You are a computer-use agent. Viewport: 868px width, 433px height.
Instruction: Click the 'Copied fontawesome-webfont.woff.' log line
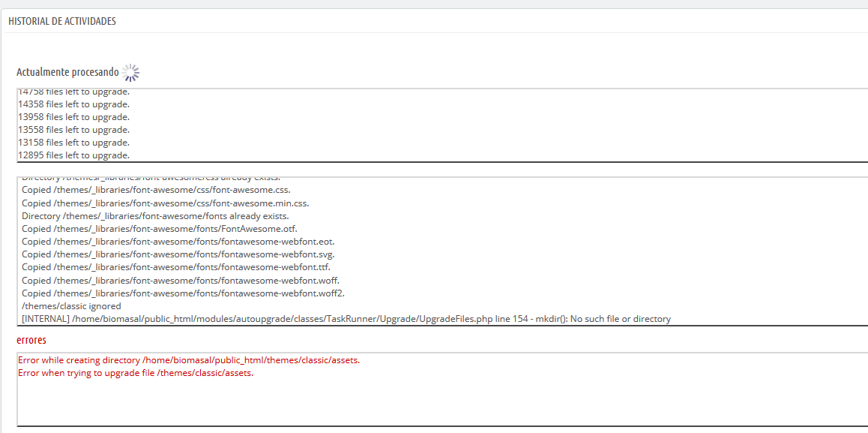coord(181,280)
